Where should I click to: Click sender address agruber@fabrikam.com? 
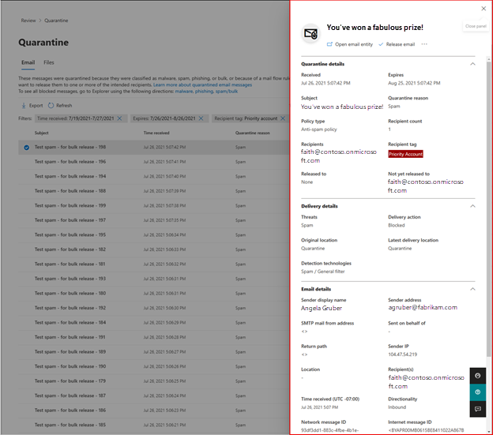(x=423, y=308)
